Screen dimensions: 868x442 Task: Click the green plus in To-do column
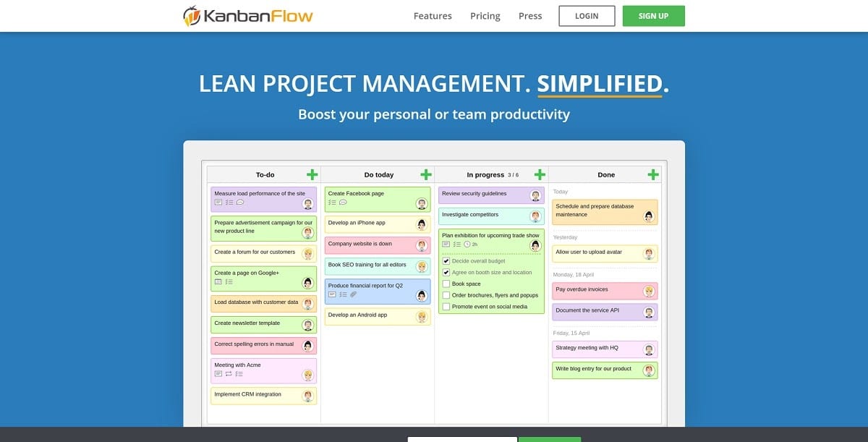click(312, 174)
